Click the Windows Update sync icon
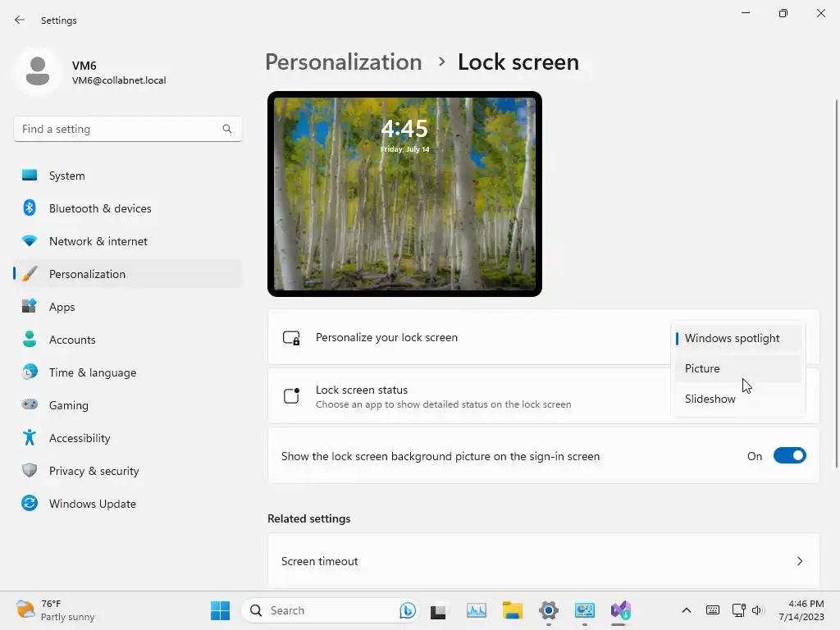Image resolution: width=840 pixels, height=630 pixels. [x=30, y=503]
